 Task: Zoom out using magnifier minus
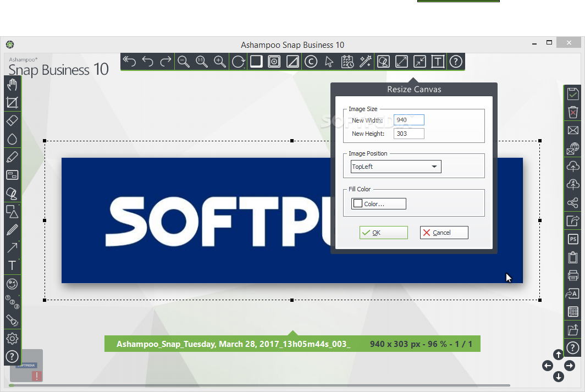coord(184,62)
